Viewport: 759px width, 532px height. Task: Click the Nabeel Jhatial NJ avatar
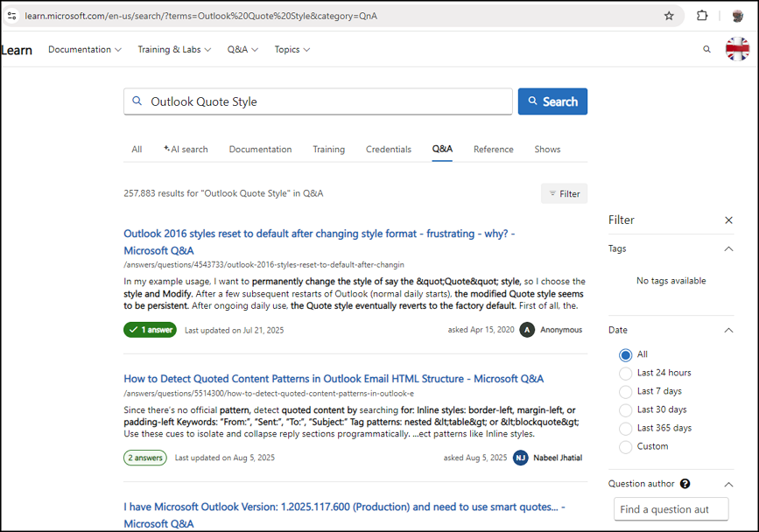click(x=520, y=458)
